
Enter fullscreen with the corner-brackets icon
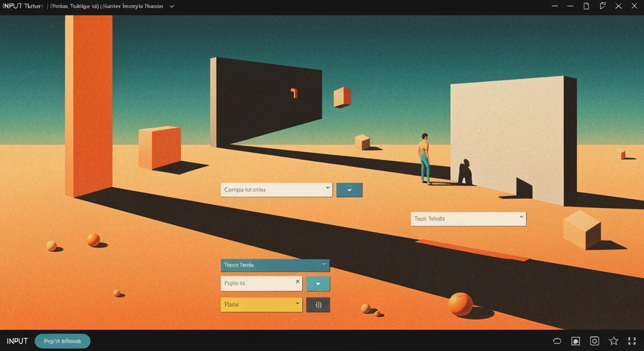(x=631, y=341)
